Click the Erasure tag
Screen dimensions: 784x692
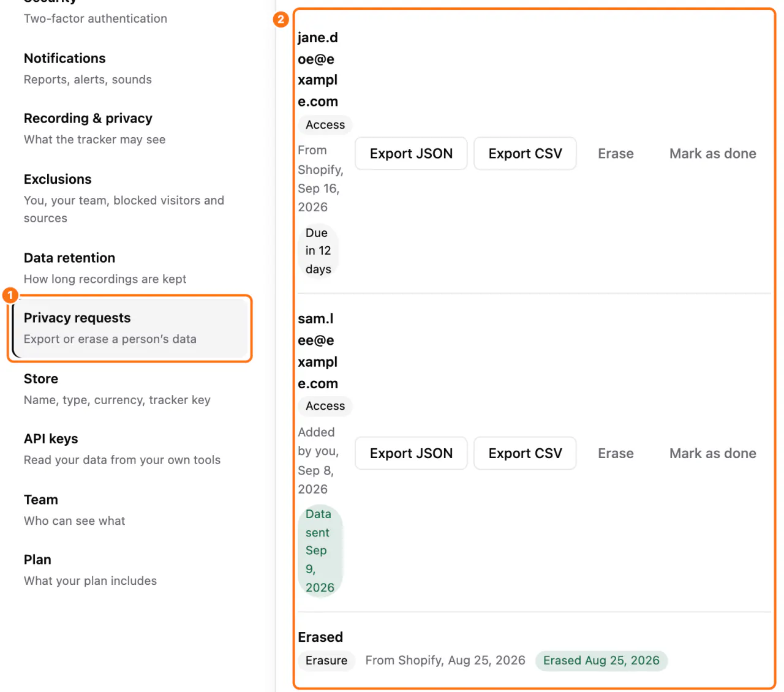click(326, 661)
